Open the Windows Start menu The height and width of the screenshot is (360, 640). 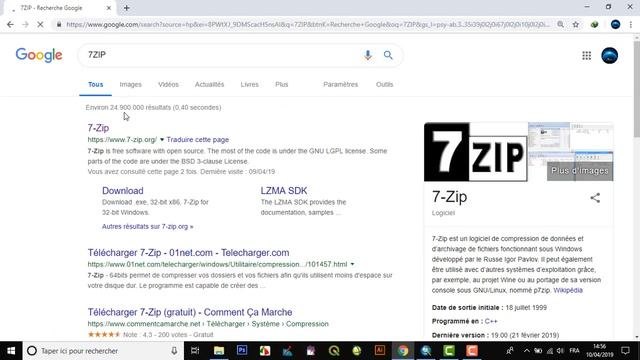click(x=11, y=351)
